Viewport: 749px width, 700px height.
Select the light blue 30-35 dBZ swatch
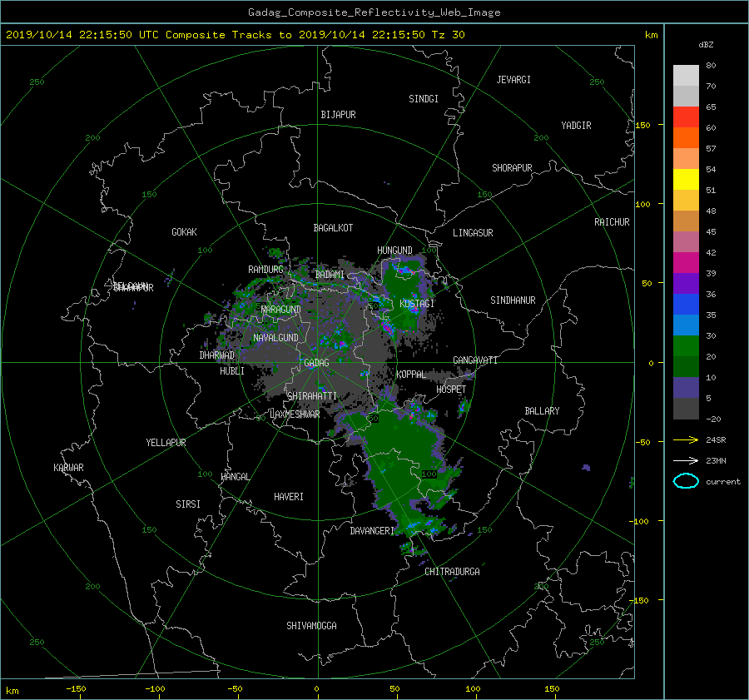point(686,325)
